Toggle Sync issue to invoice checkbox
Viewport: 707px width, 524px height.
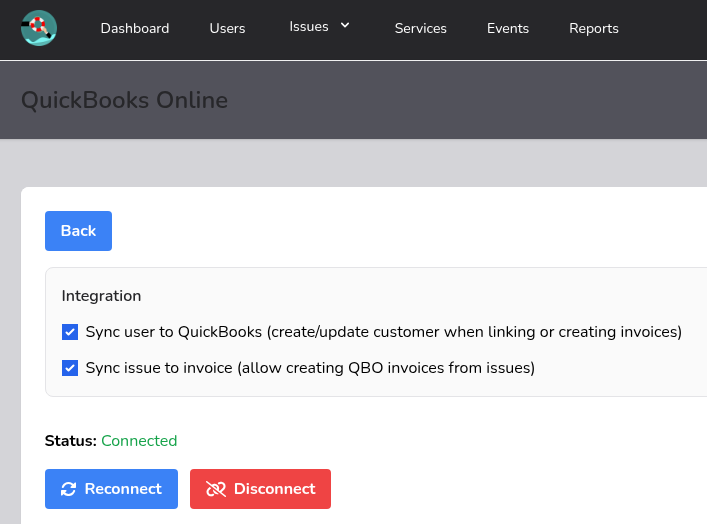[x=70, y=368]
